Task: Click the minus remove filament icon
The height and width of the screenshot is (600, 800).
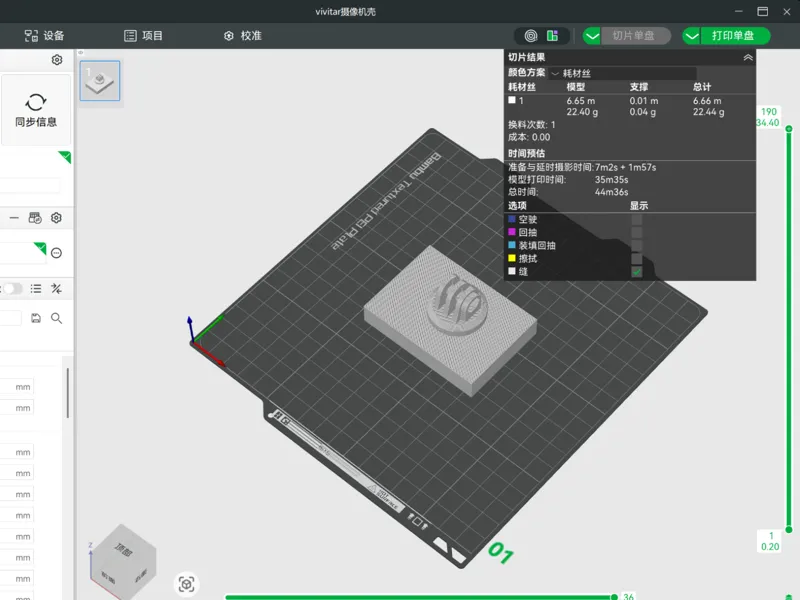Action: pyautogui.click(x=14, y=218)
